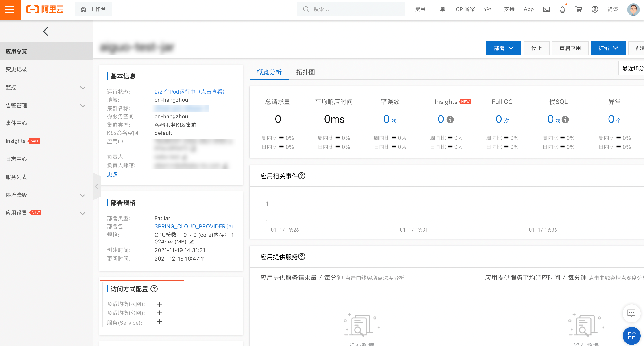This screenshot has width=644, height=346.
Task: Switch to the 概览分析 tab
Action: pyautogui.click(x=269, y=72)
